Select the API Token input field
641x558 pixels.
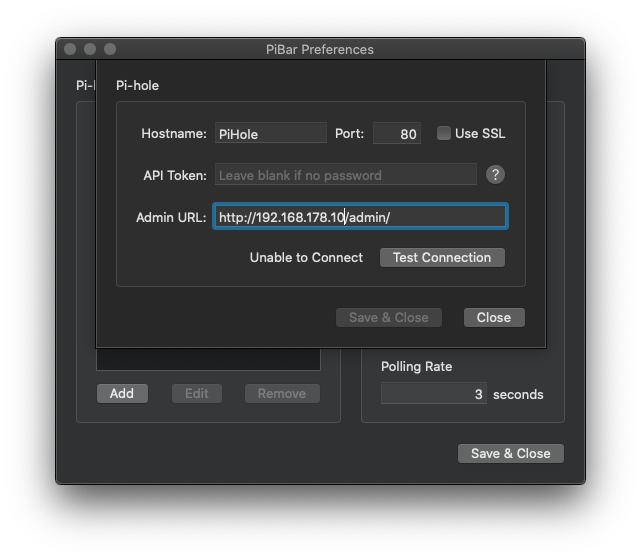click(345, 175)
